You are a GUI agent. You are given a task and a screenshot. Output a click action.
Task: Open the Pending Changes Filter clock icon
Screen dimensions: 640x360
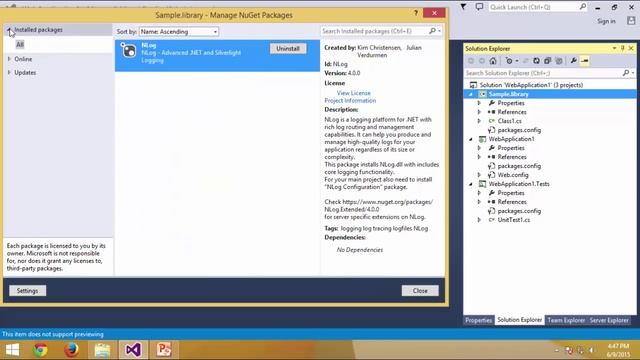tap(509, 61)
